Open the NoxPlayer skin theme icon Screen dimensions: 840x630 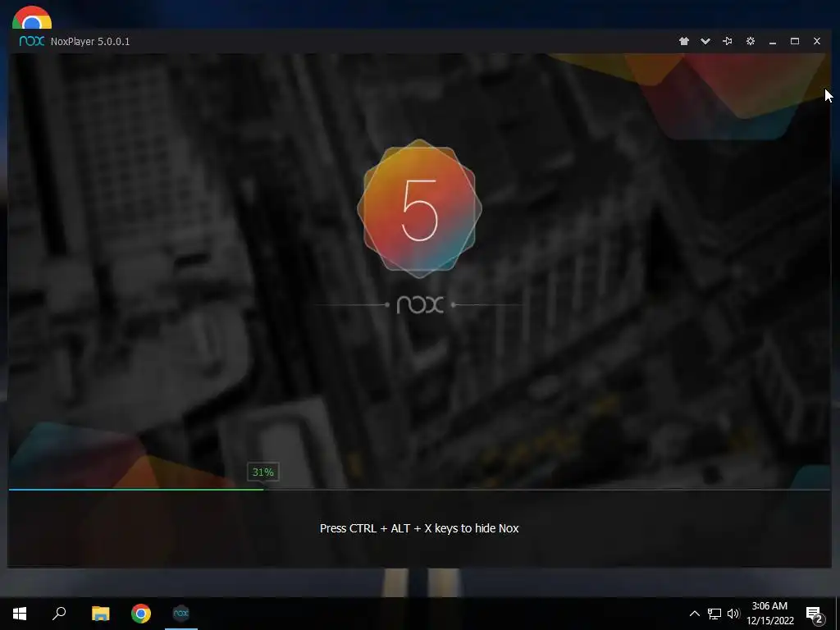(x=684, y=41)
